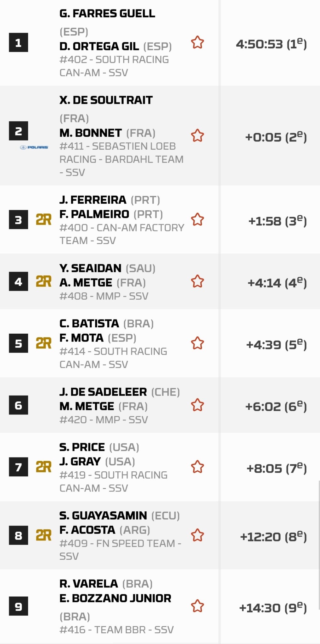Click the 2R badge beside J. Ferreira
Screen dimensions: 320x644
click(43, 219)
